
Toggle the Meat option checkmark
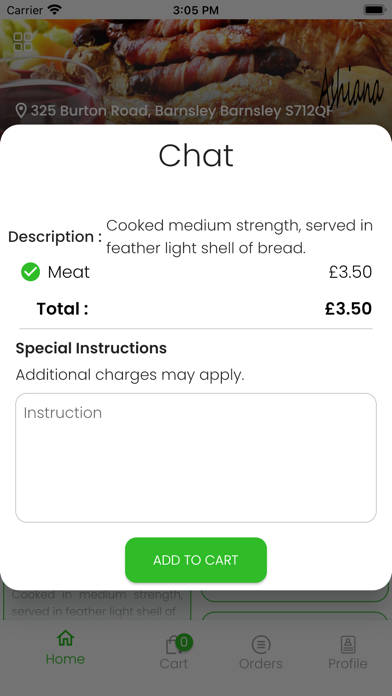tap(31, 272)
